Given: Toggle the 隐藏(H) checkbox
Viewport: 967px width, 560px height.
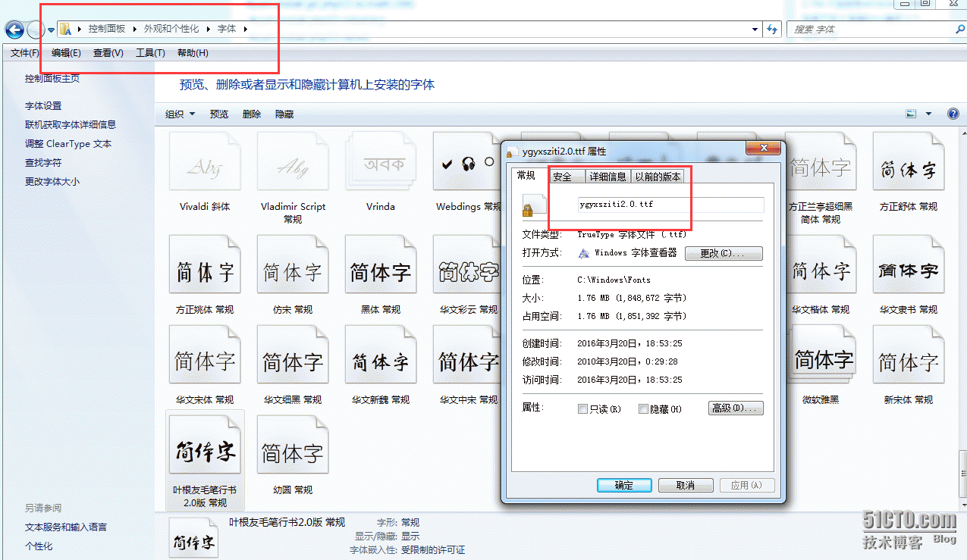Looking at the screenshot, I should click(643, 409).
